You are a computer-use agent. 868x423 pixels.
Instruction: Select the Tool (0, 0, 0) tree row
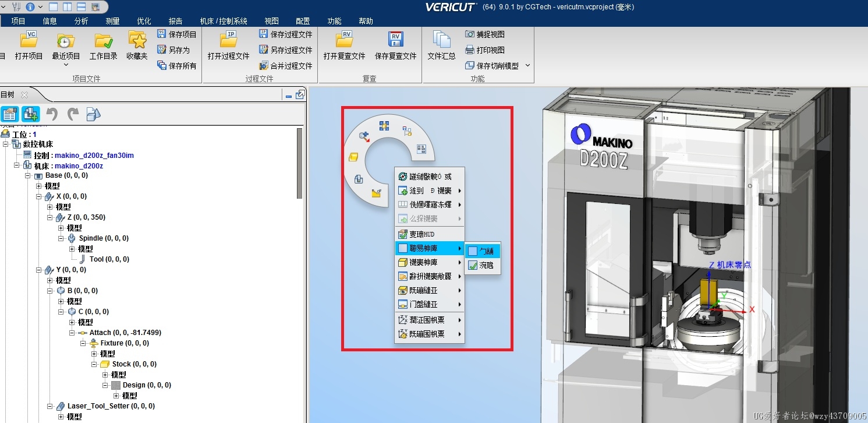(104, 259)
